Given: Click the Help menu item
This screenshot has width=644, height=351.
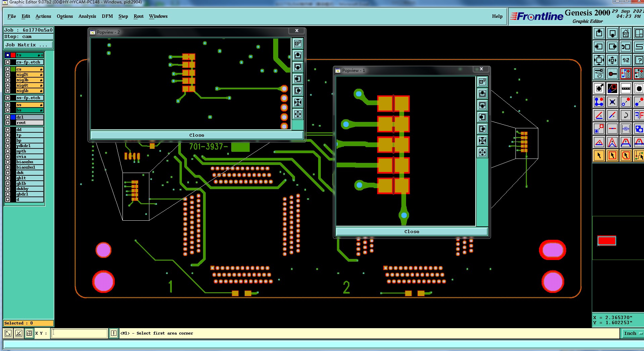Looking at the screenshot, I should pos(497,16).
